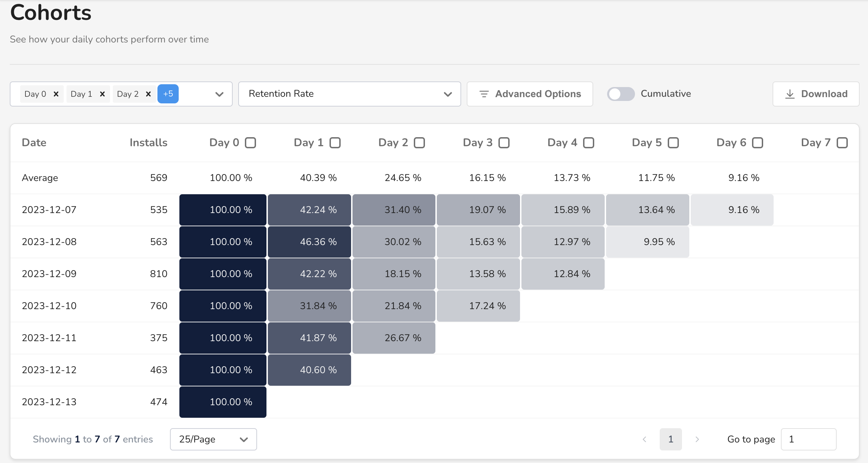868x463 pixels.
Task: Click the 2023-12-08 date cell
Action: pos(49,242)
